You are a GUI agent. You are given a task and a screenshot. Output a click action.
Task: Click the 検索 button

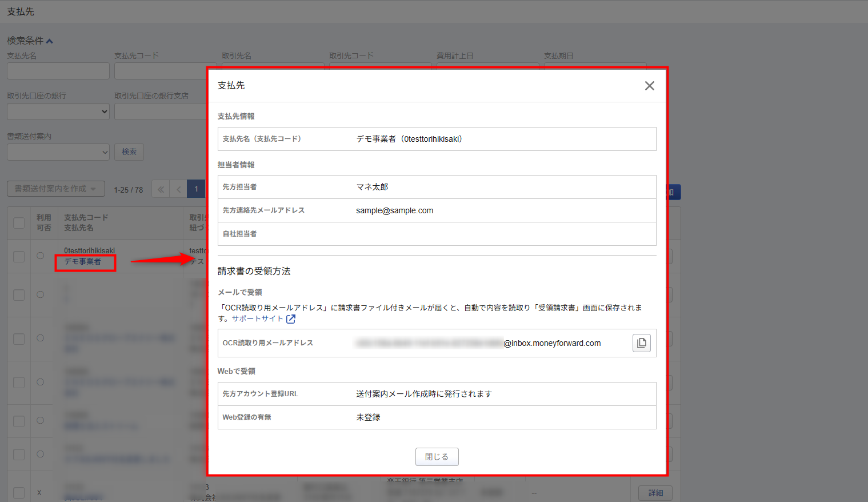pos(129,152)
